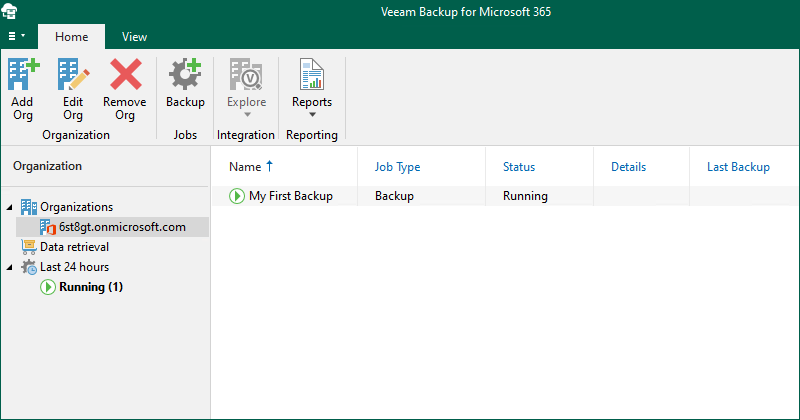The width and height of the screenshot is (800, 420).
Task: Click the Integration ribbon group label
Action: pyautogui.click(x=246, y=135)
